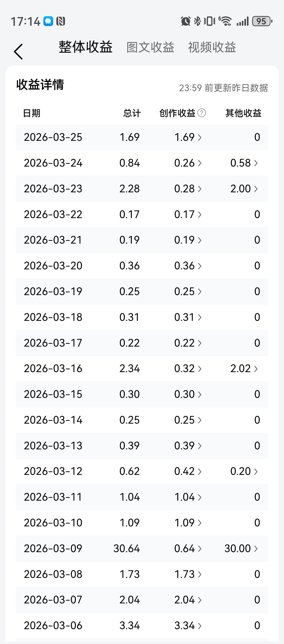The width and height of the screenshot is (284, 644).
Task: Tap the 2026-03-20 date row
Action: (53, 266)
